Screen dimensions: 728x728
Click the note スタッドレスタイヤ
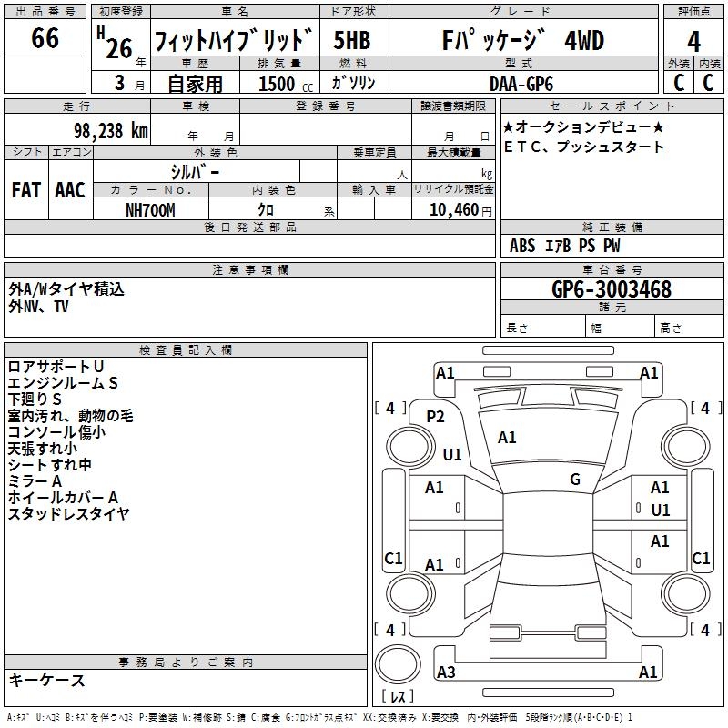coord(68,513)
